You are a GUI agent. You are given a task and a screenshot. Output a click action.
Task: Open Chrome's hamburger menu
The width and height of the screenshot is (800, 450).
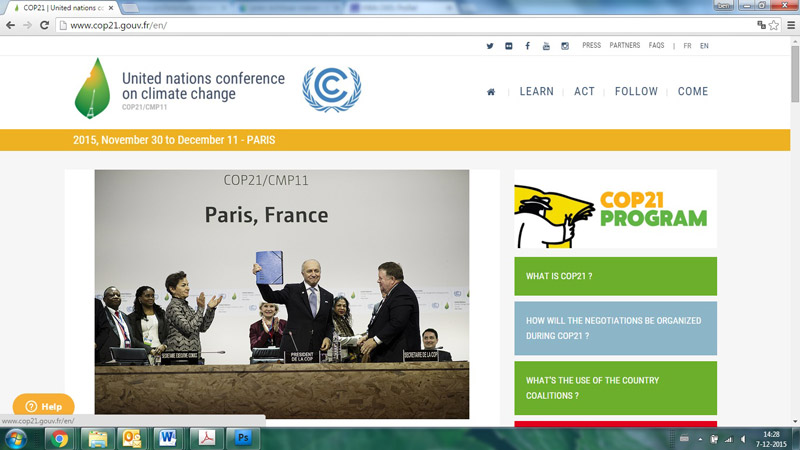790,25
